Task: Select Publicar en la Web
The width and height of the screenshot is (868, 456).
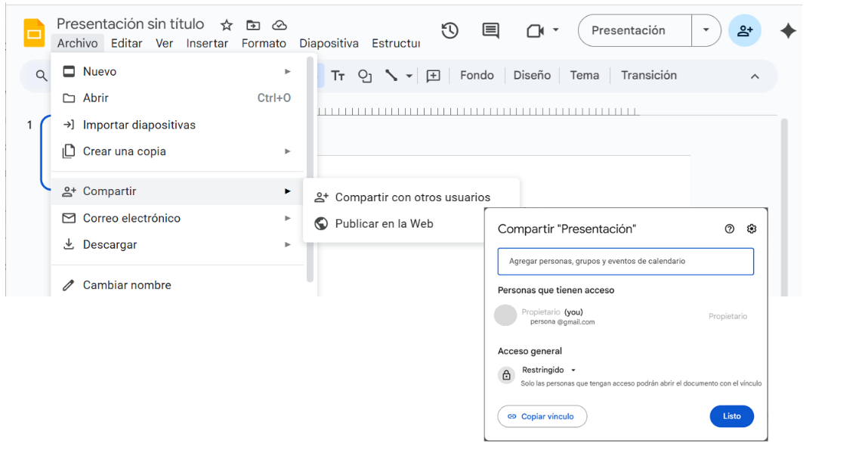Action: point(384,224)
